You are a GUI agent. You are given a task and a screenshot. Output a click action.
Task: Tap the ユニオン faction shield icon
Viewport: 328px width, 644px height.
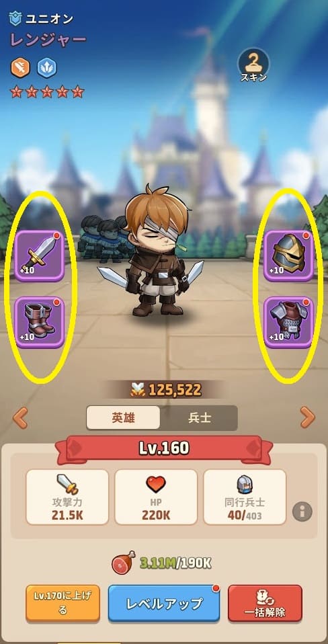coord(15,18)
